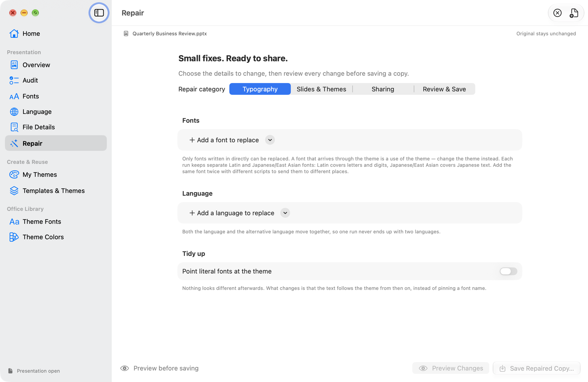Click the Presentation open status text
Viewport: 588px width, 382px height.
(38, 371)
